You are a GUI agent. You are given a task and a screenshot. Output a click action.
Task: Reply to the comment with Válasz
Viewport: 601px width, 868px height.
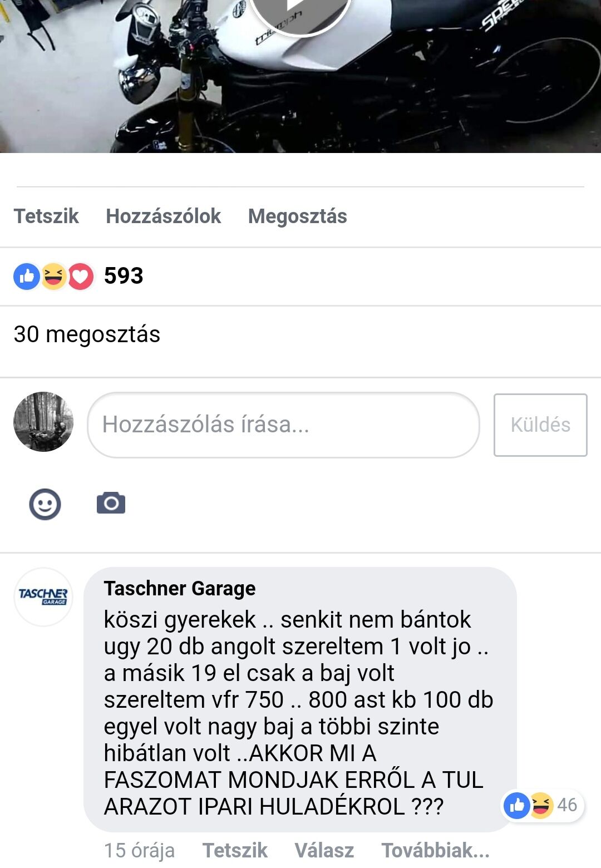pyautogui.click(x=324, y=851)
